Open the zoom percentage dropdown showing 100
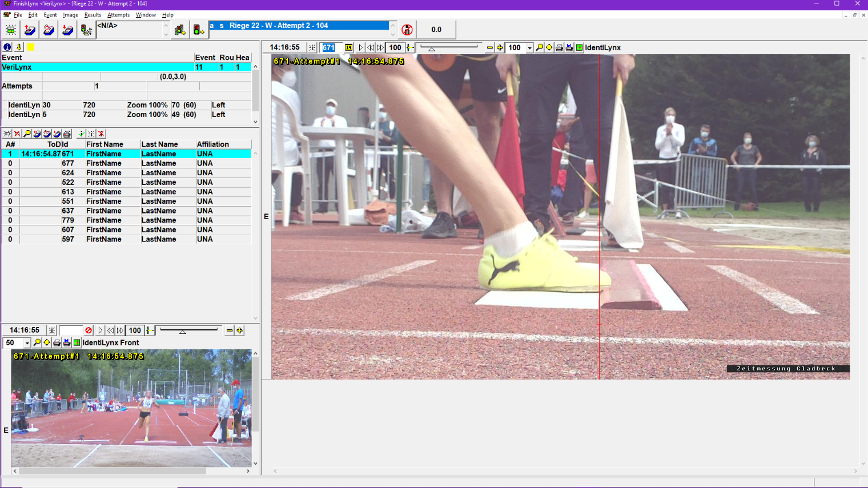 [530, 47]
